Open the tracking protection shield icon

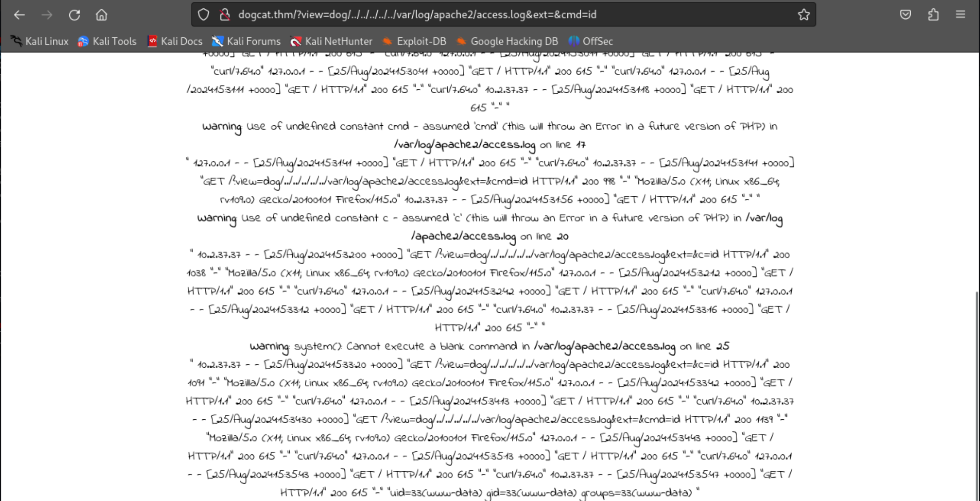203,15
